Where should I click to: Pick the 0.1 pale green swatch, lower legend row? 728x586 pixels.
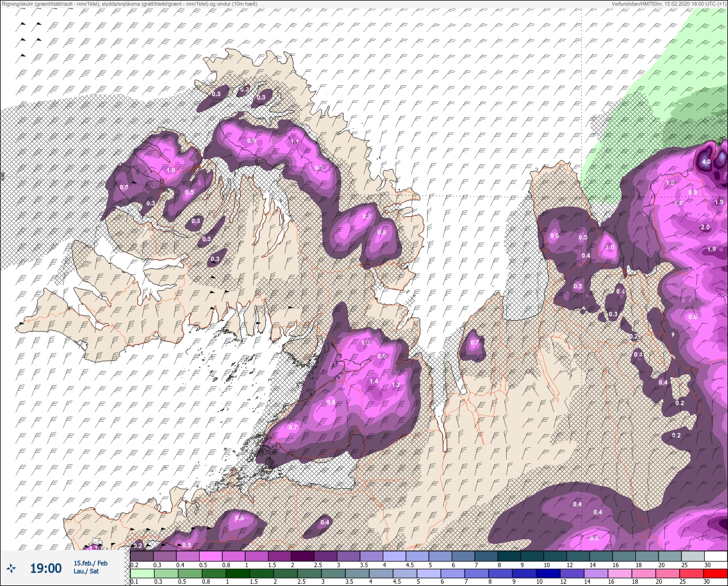[x=142, y=573]
